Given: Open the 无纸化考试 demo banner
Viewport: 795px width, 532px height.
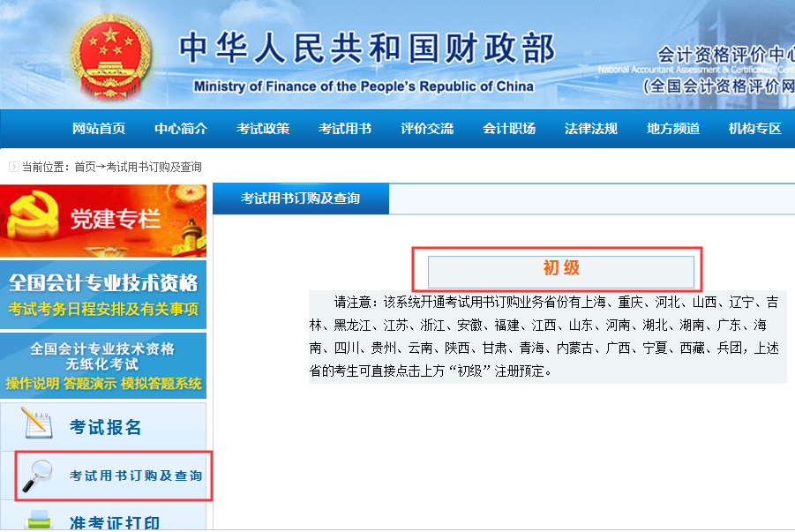Looking at the screenshot, I should pyautogui.click(x=103, y=365).
